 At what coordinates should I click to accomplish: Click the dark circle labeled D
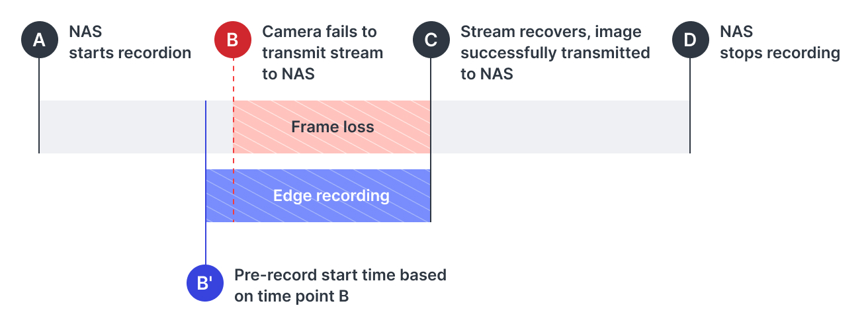coord(690,40)
